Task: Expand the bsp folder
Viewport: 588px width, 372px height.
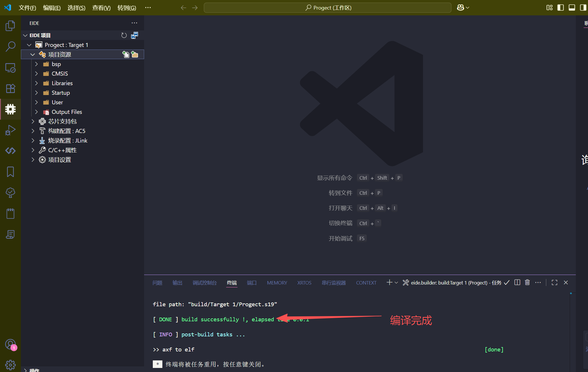Action: point(36,64)
